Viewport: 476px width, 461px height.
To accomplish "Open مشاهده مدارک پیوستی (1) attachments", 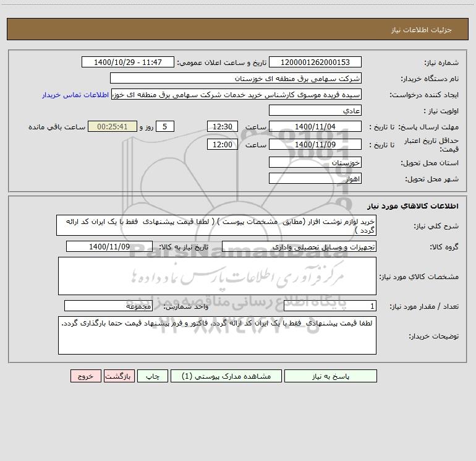I will pyautogui.click(x=226, y=376).
